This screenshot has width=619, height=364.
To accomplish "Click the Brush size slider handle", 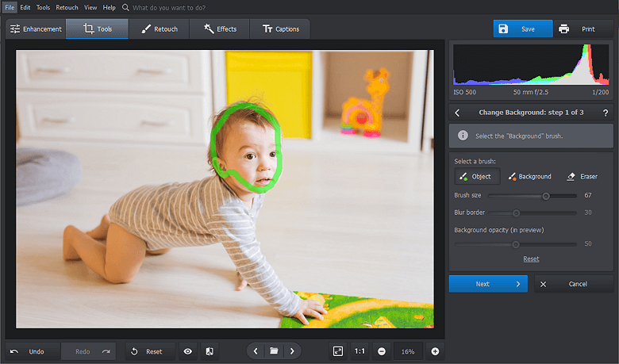I will coord(546,195).
